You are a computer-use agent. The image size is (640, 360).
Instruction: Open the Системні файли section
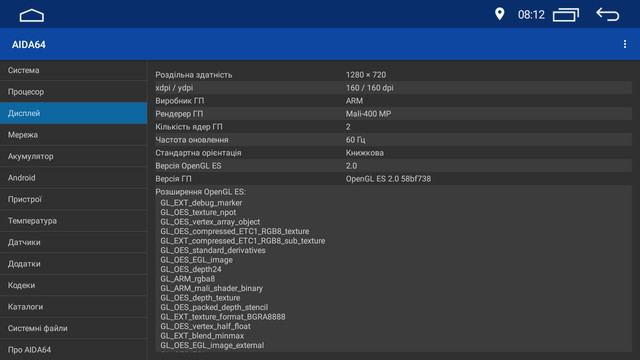73,328
